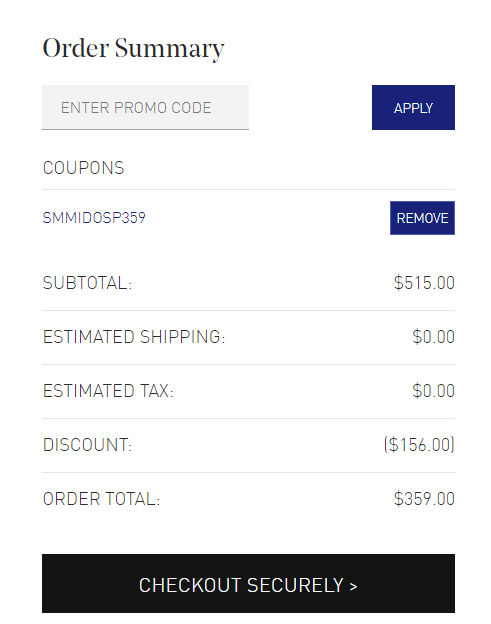Click the Estimated Tax label
This screenshot has height=624, width=491.
pyautogui.click(x=108, y=391)
